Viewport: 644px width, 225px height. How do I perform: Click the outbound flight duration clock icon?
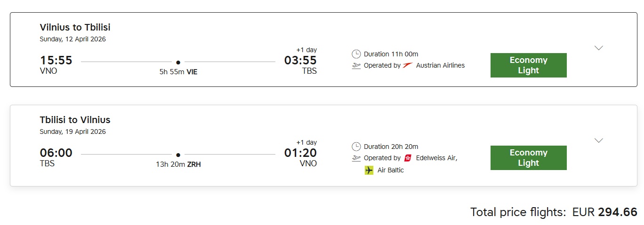point(356,54)
